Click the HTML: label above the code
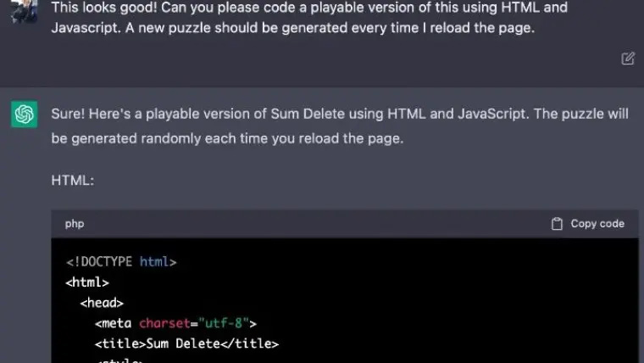 (74, 181)
